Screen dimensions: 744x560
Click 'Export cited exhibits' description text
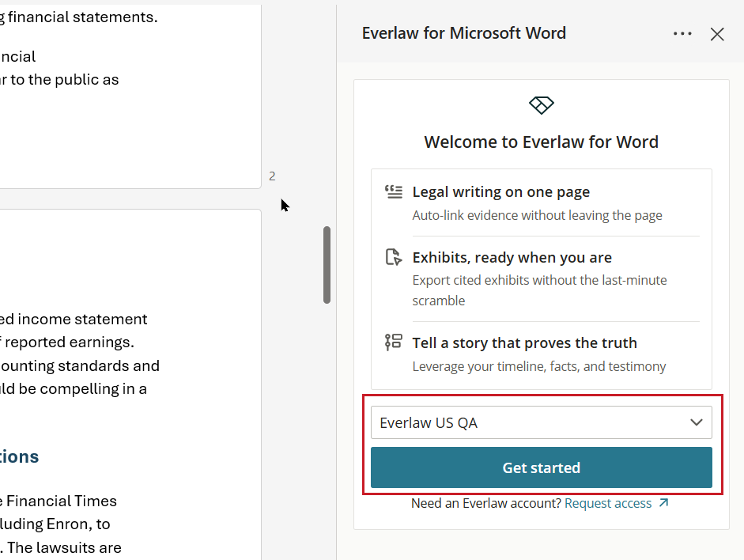(539, 290)
